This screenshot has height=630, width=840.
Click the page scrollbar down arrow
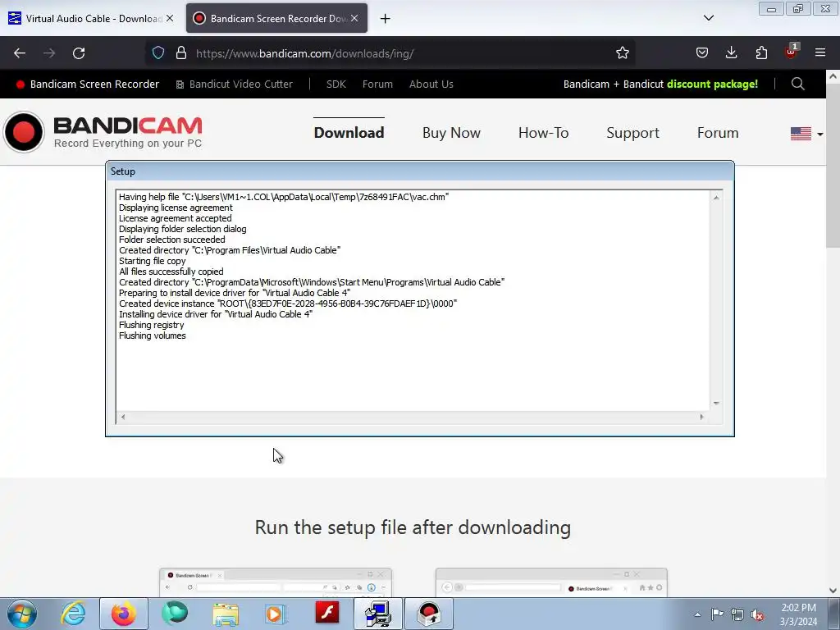coord(833,590)
